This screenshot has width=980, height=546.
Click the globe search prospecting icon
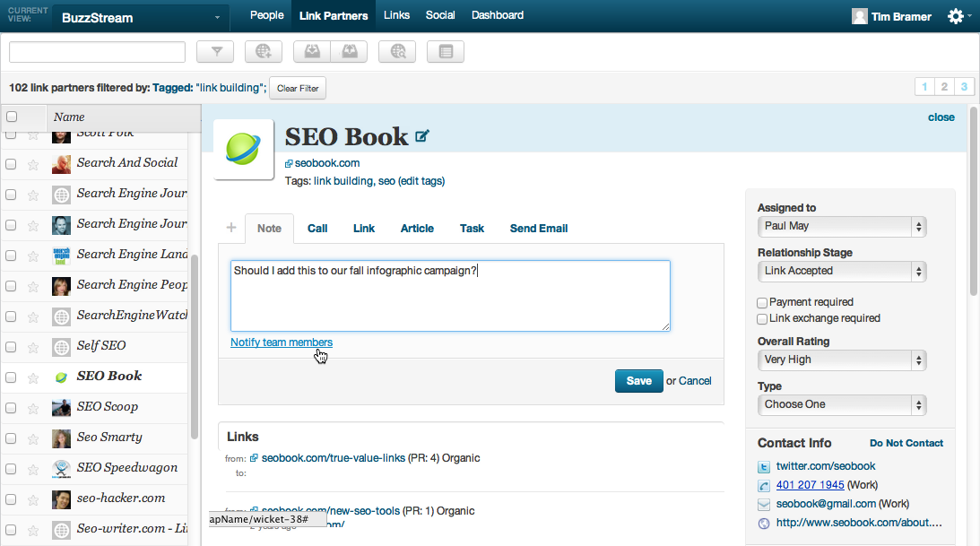click(397, 52)
